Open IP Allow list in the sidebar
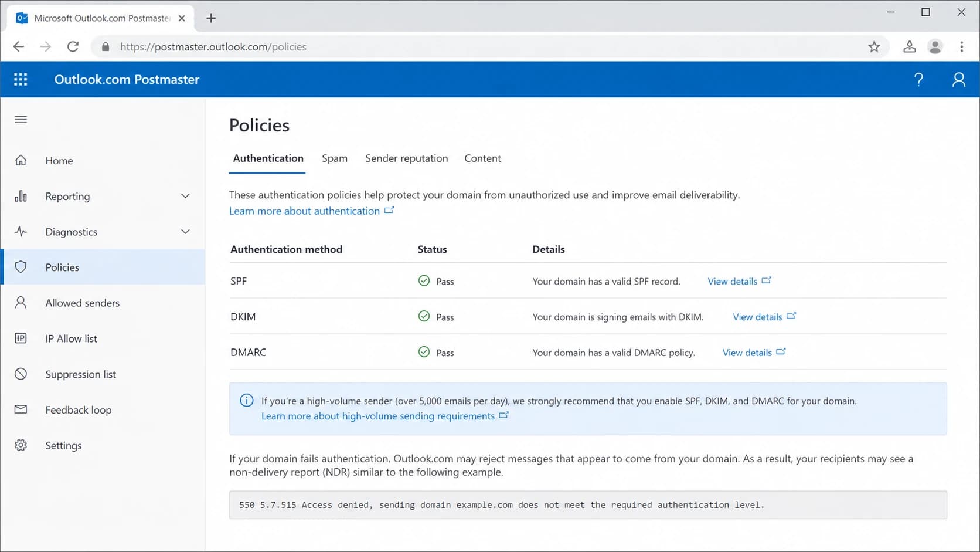 pos(104,338)
